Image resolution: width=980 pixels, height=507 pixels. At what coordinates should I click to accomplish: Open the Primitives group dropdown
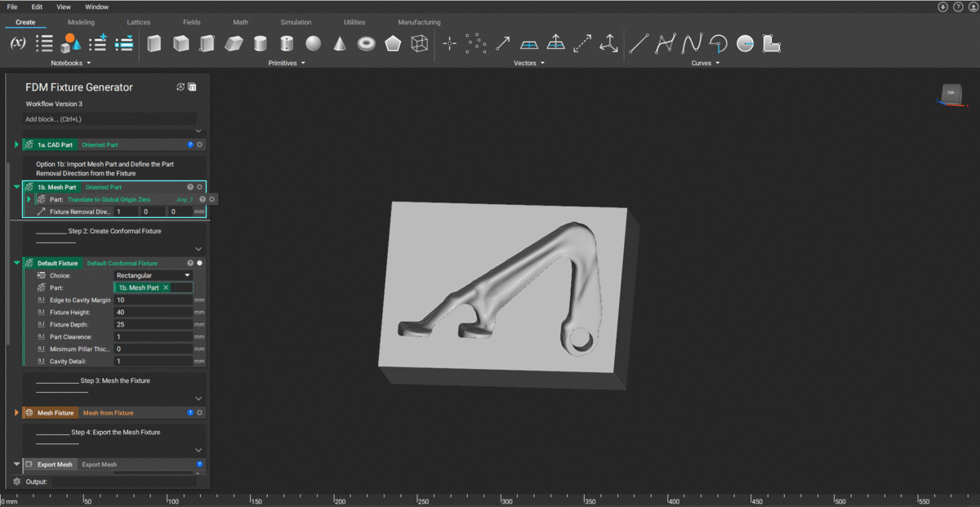coord(287,63)
